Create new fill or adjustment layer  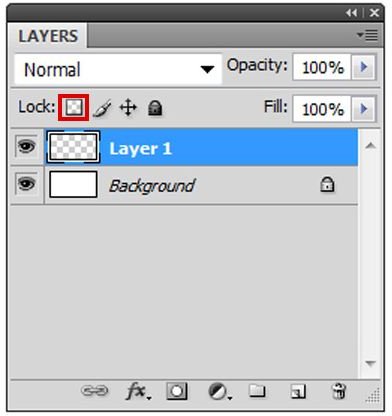[218, 391]
